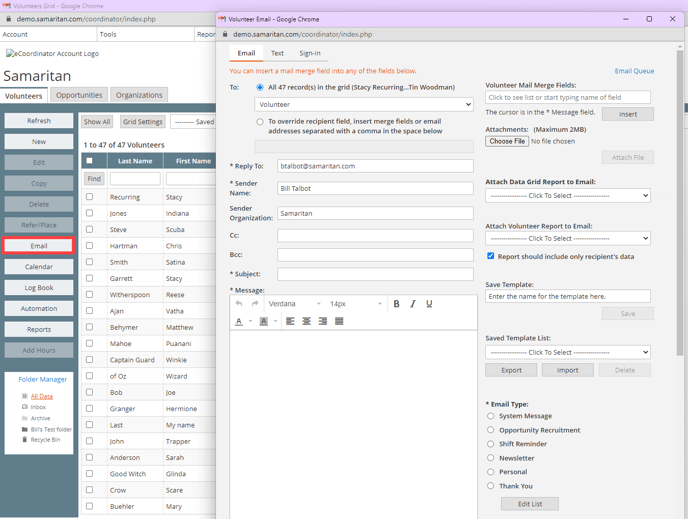This screenshot has width=688, height=519.
Task: Undo last edit in message editor
Action: click(x=239, y=304)
